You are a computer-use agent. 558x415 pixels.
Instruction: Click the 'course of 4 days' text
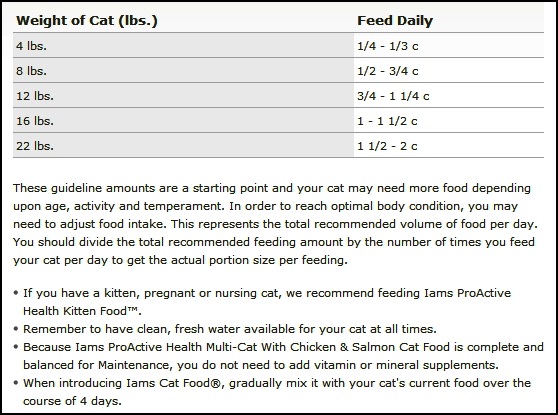pos(72,401)
